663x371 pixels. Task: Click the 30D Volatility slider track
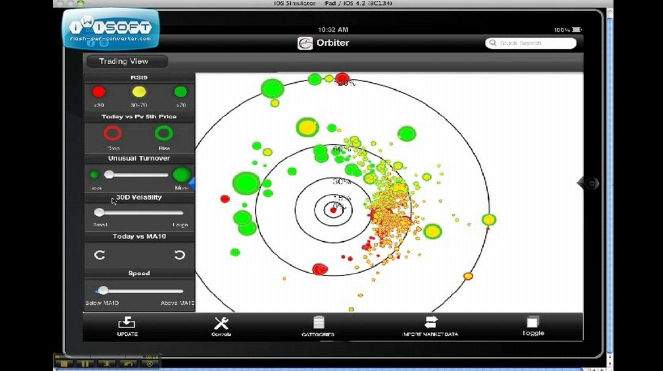[139, 212]
